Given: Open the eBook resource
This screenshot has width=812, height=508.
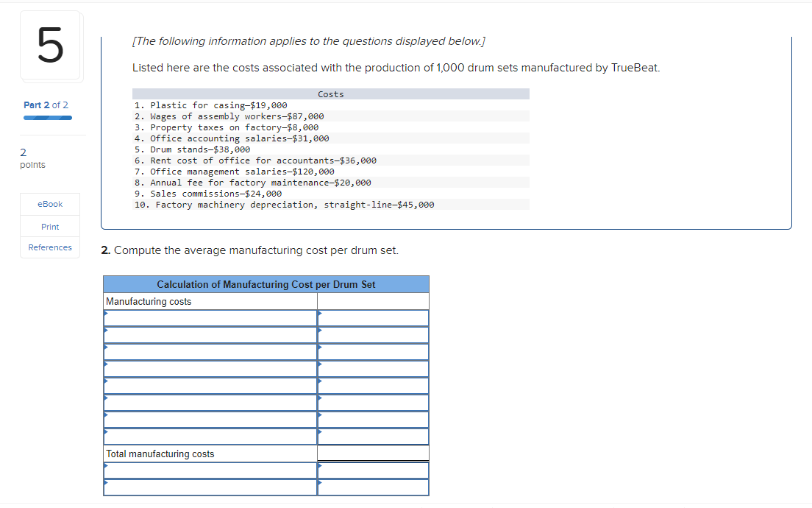Looking at the screenshot, I should tap(49, 204).
